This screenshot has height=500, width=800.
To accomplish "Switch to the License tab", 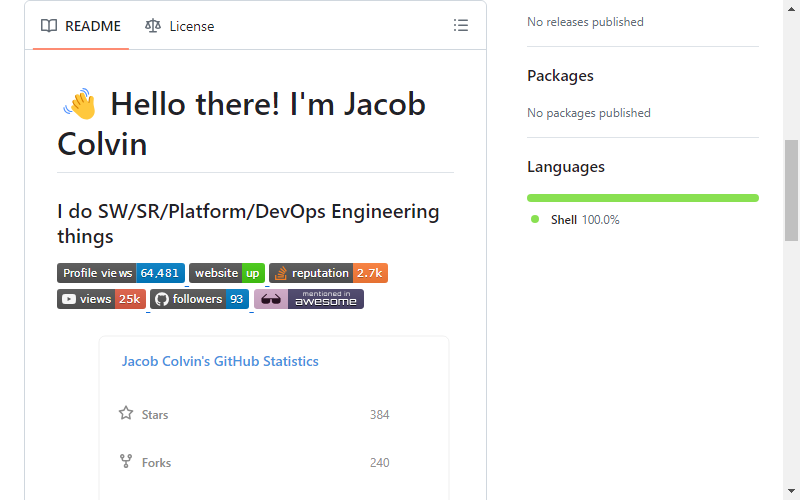I will pyautogui.click(x=180, y=26).
